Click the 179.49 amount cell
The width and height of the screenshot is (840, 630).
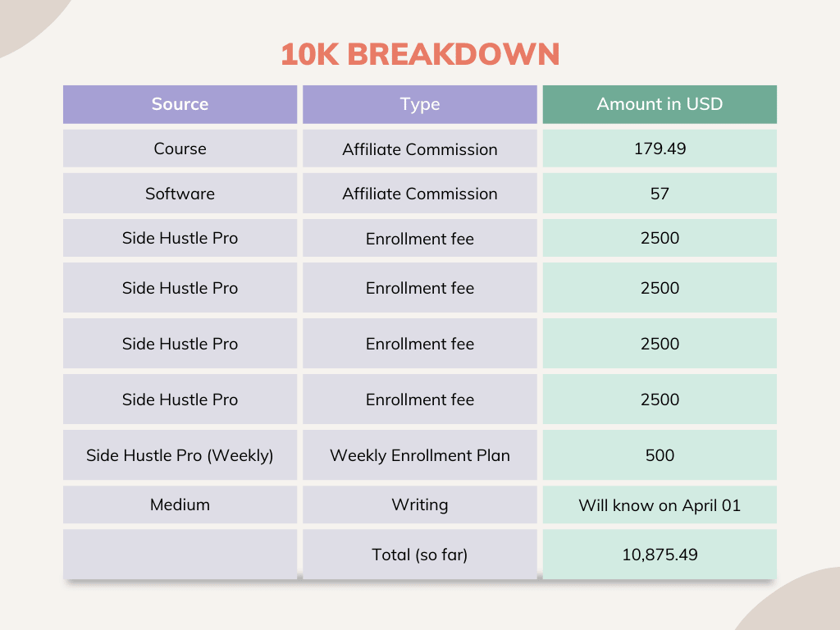[660, 148]
